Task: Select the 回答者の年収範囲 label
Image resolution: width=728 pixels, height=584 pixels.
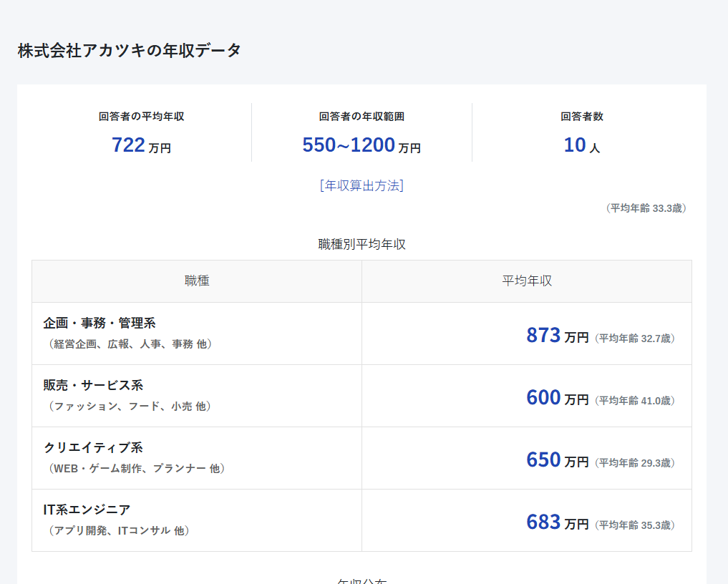Action: [x=361, y=117]
